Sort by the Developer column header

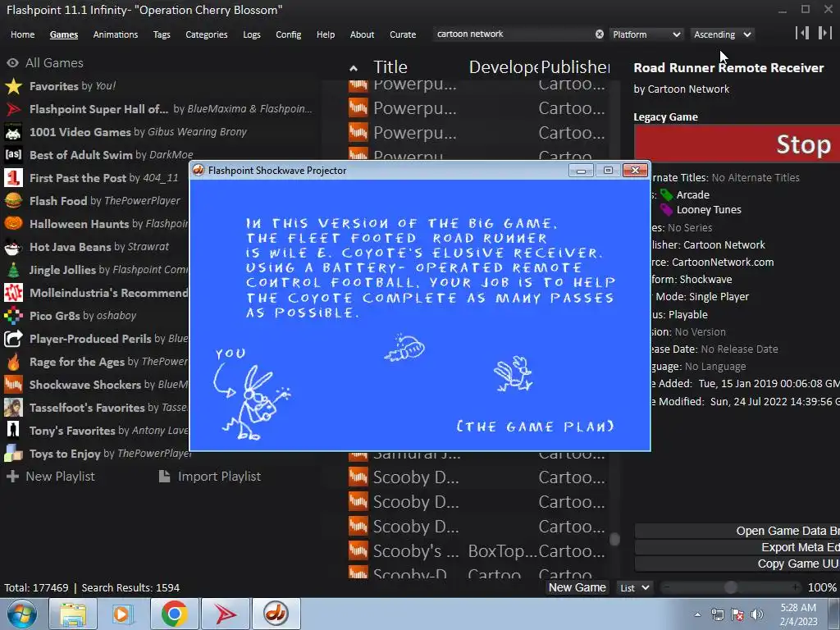click(x=504, y=67)
